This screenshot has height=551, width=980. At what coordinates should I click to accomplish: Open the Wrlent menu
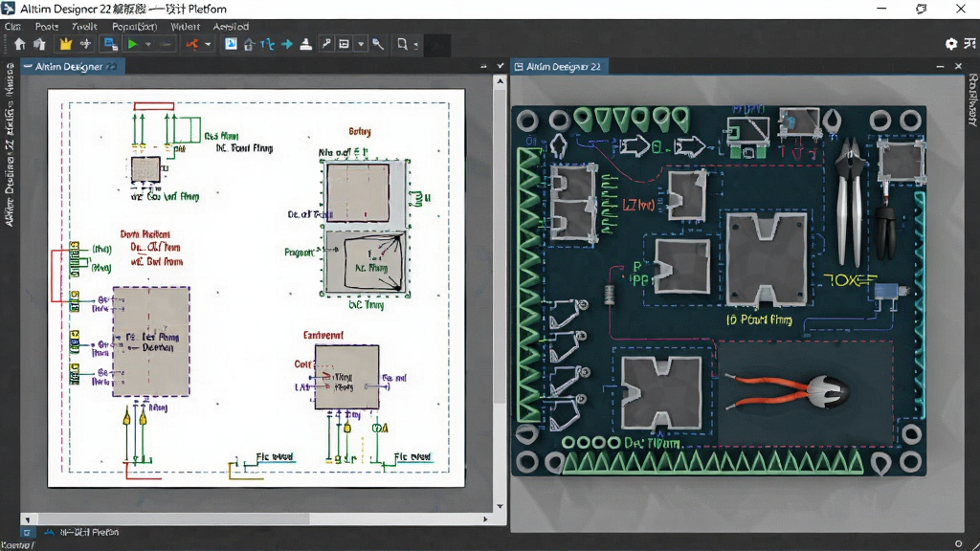185,26
